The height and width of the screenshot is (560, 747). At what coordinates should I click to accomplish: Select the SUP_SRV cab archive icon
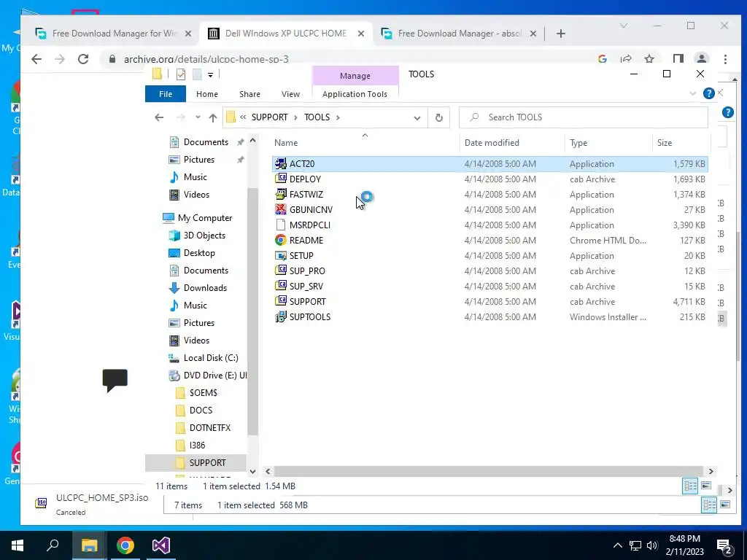281,286
